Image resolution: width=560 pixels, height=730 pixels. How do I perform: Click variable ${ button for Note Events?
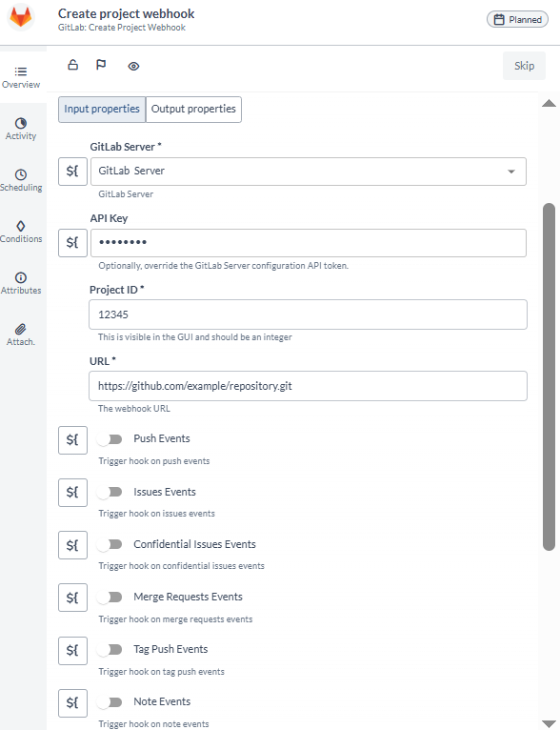click(72, 703)
